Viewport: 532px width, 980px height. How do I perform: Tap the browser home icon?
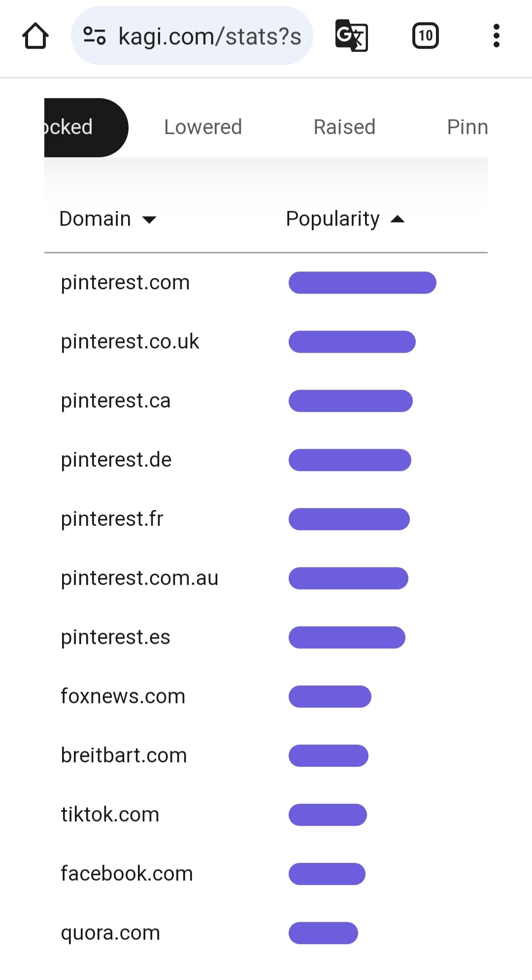tap(35, 36)
